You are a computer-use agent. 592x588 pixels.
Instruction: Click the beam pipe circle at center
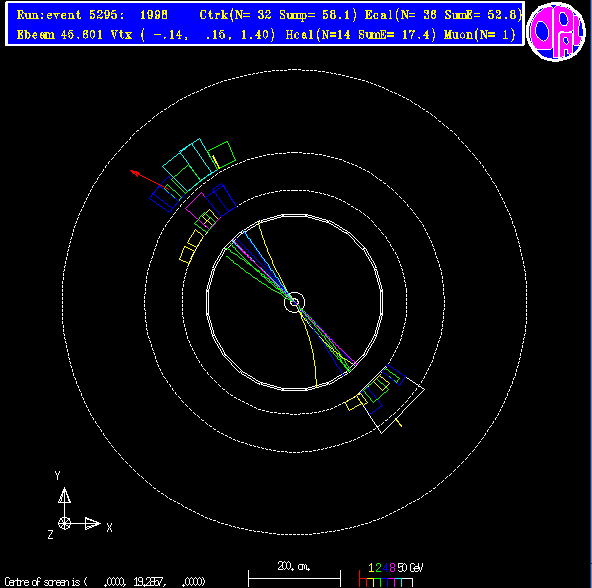pyautogui.click(x=294, y=302)
